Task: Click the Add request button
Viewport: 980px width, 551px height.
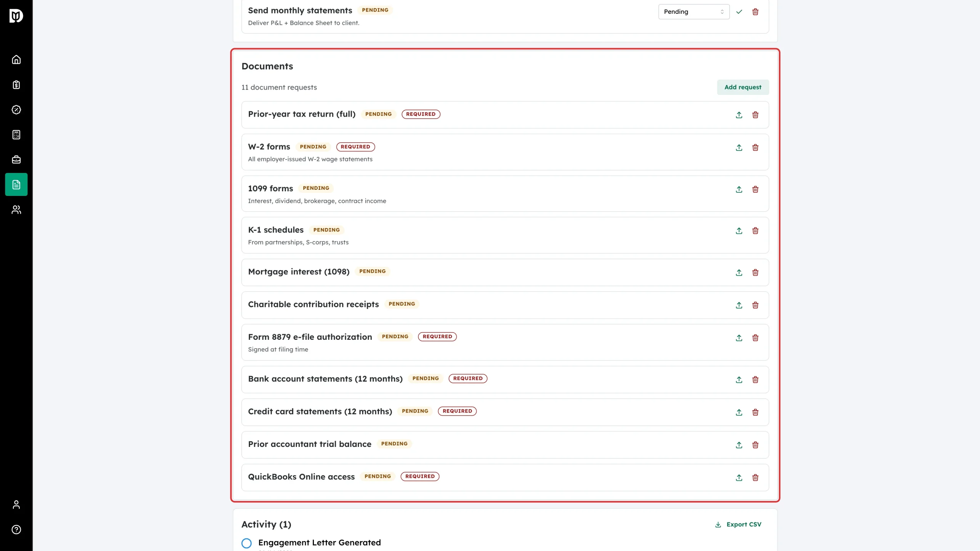Action: coord(743,87)
